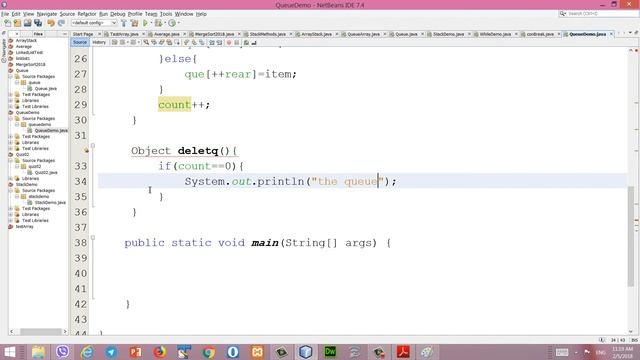640x360 pixels.
Task: Click the error hint bulb on line 32
Action: (86, 151)
